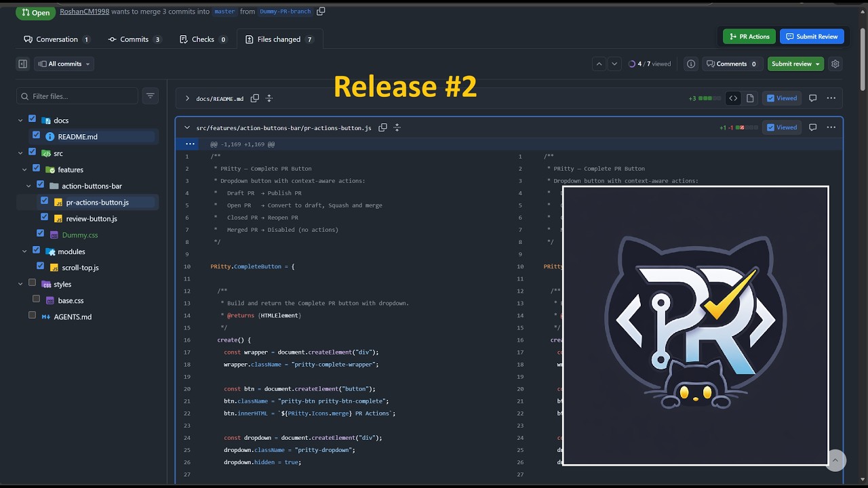Open more options for docs/README.md
The width and height of the screenshot is (868, 488).
(x=831, y=98)
